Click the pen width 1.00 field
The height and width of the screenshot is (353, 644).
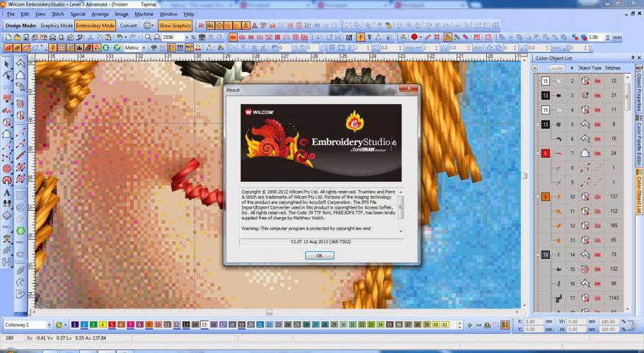pos(596,37)
